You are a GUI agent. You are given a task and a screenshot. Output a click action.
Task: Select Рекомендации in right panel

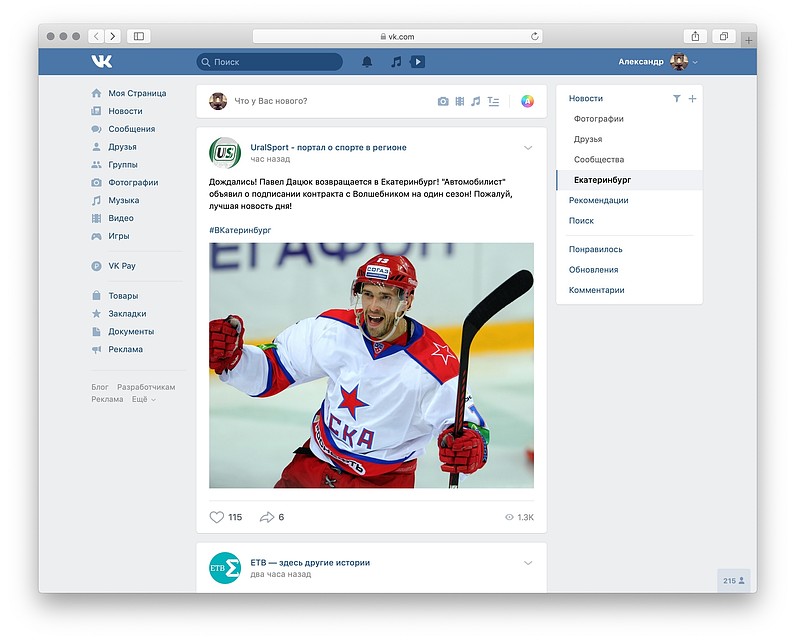pos(599,200)
